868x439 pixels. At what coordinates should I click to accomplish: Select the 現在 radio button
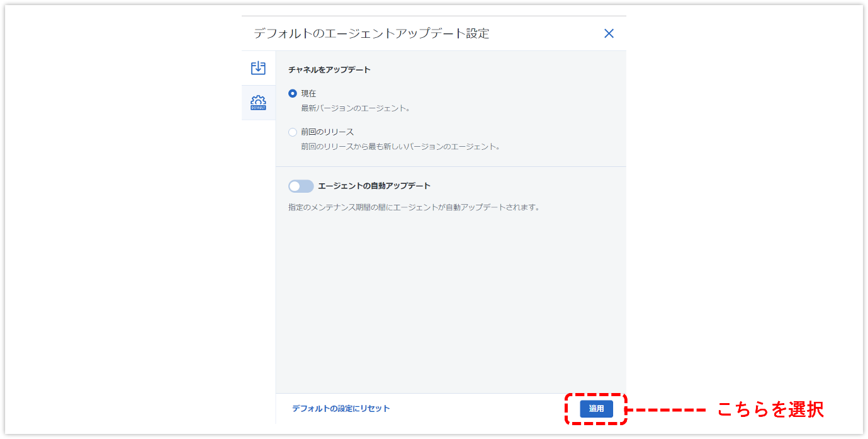pyautogui.click(x=293, y=93)
